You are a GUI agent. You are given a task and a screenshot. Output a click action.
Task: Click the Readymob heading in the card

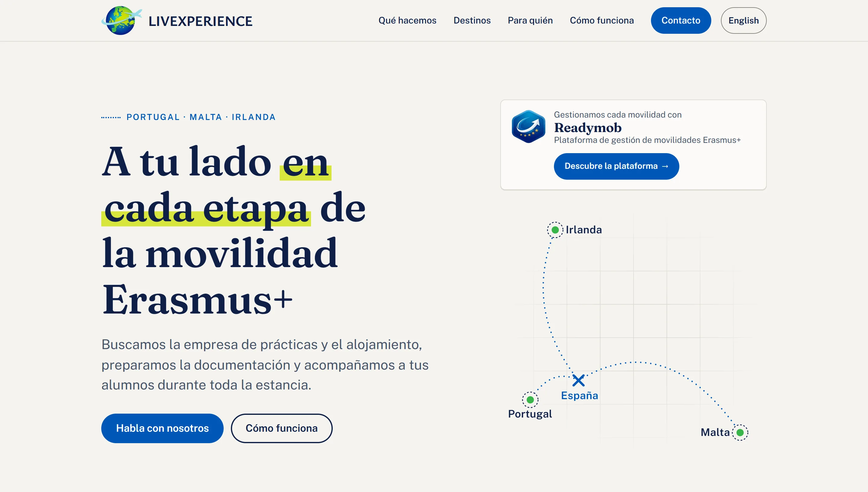point(588,128)
